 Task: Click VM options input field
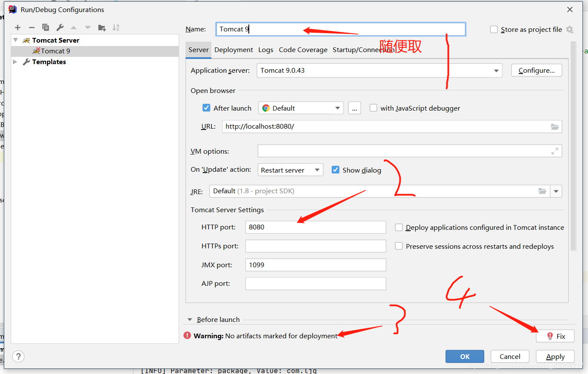tap(410, 151)
